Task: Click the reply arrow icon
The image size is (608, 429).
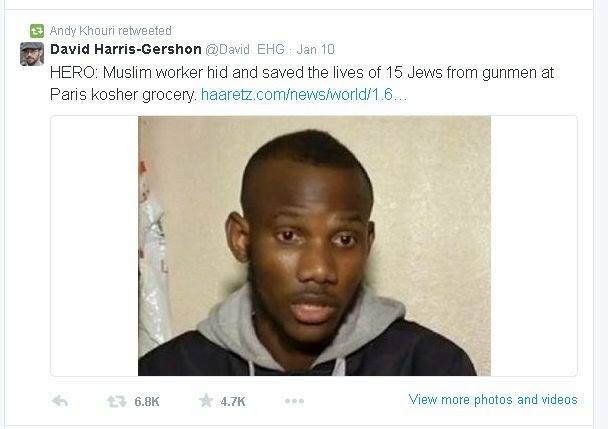Action: tap(60, 401)
